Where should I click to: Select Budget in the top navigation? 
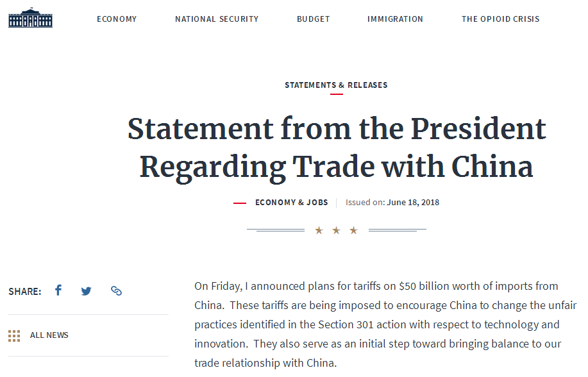tap(313, 19)
